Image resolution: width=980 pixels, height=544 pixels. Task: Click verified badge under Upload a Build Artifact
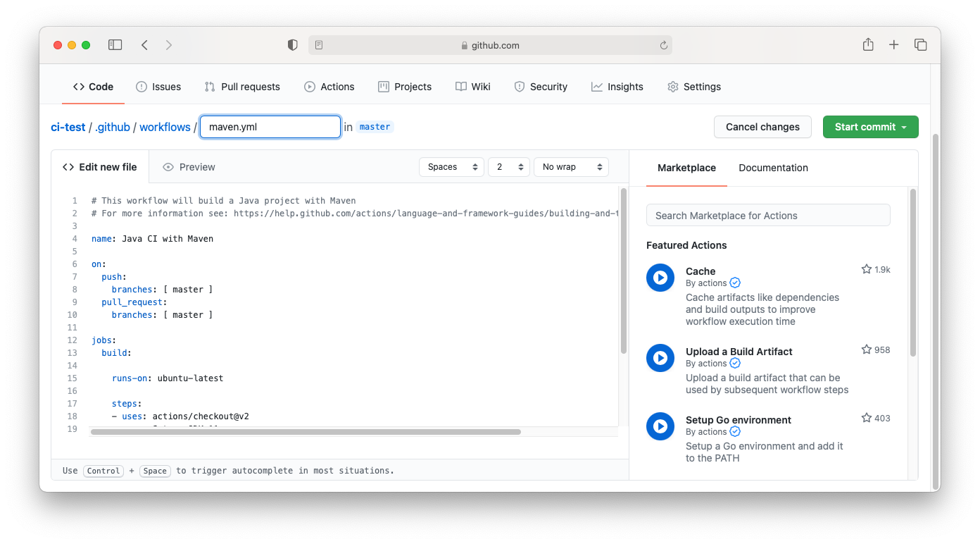coord(735,363)
